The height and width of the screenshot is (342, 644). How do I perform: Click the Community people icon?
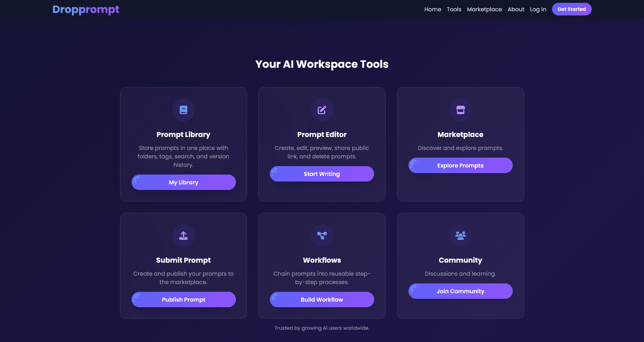coord(460,236)
